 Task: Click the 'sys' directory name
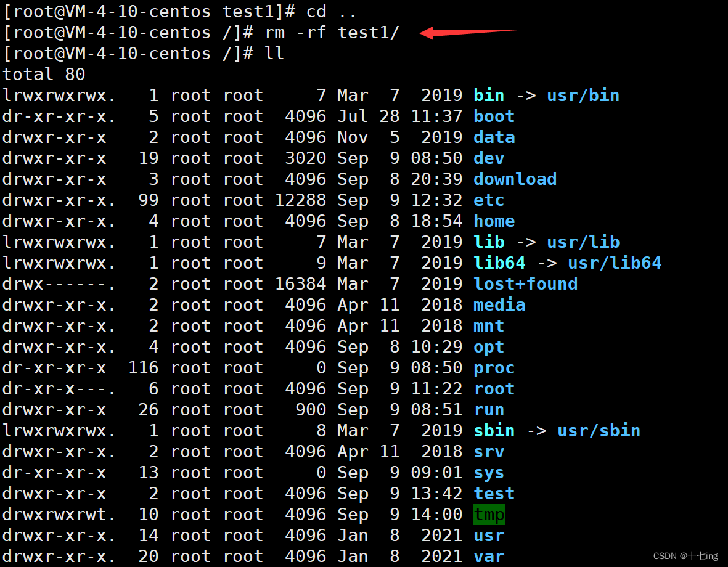click(x=488, y=473)
